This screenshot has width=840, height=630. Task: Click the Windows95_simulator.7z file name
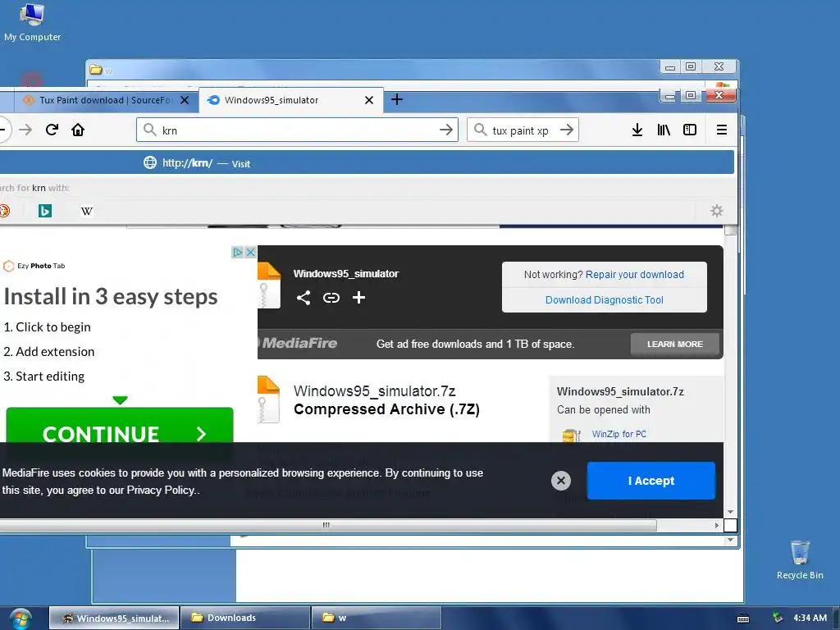coord(374,391)
